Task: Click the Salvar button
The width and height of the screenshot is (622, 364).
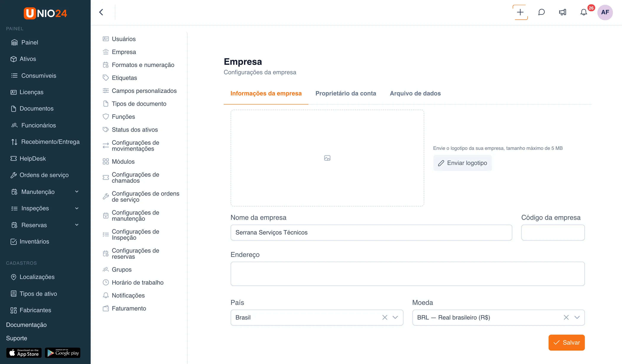Action: point(566,343)
